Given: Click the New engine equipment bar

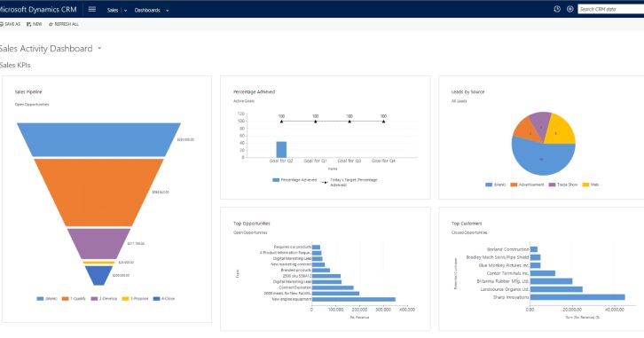Looking at the screenshot, I should tap(354, 299).
